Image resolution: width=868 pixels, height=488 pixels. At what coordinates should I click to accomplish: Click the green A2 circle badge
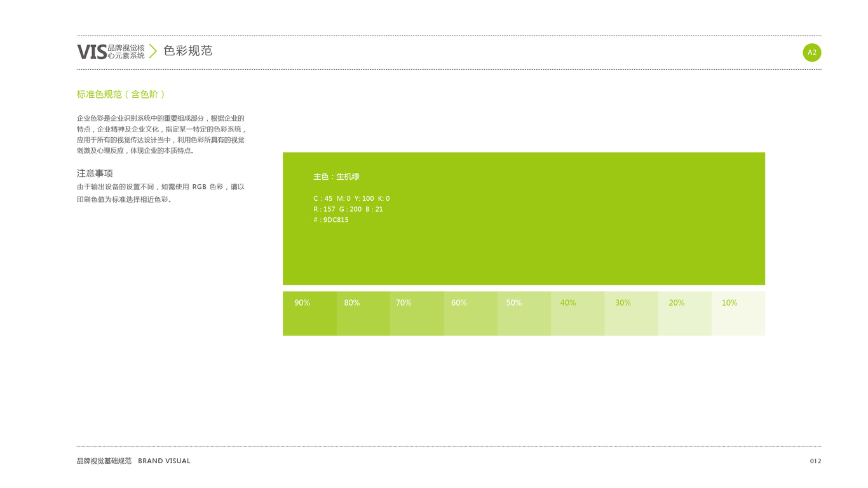[811, 53]
